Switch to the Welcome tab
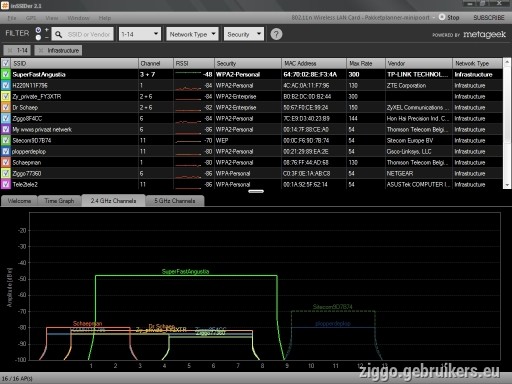This screenshot has height=384, width=512. click(x=19, y=201)
